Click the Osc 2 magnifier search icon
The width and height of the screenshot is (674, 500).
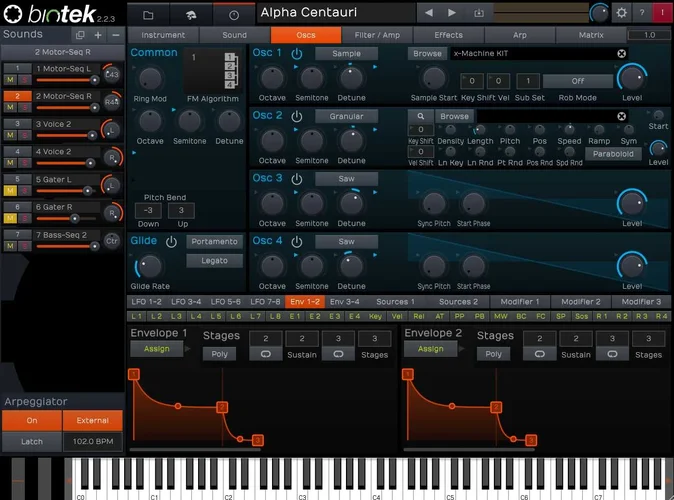pos(421,116)
